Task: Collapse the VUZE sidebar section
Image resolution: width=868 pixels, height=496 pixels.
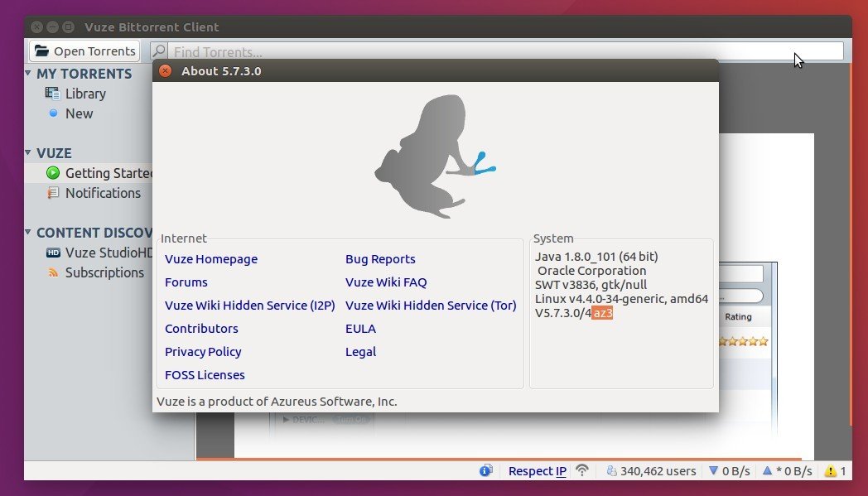Action: (x=27, y=152)
